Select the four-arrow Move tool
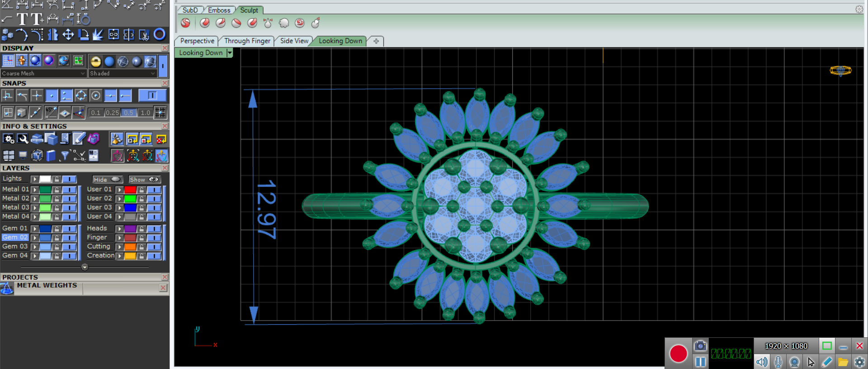This screenshot has height=369, width=868. point(68,34)
